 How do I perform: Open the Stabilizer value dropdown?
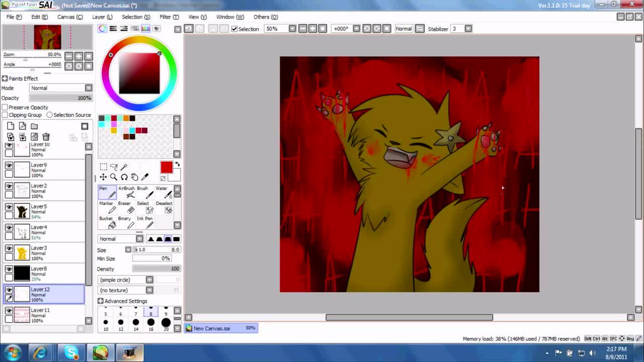(x=468, y=29)
